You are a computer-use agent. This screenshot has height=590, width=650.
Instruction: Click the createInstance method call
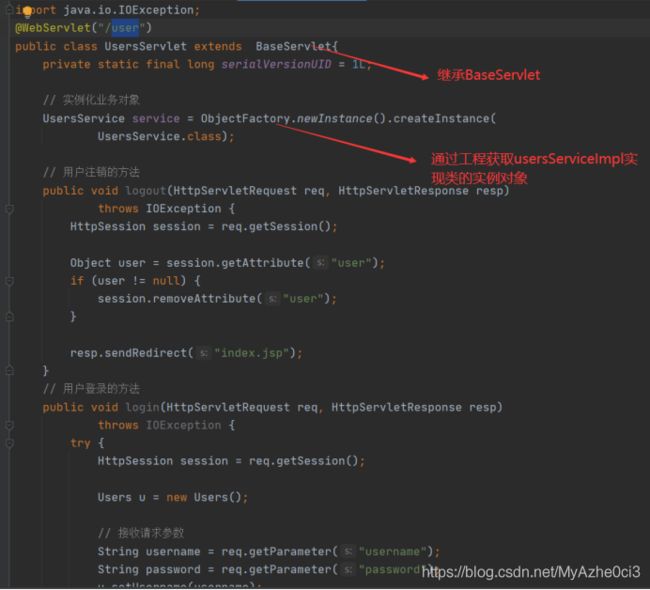click(441, 119)
